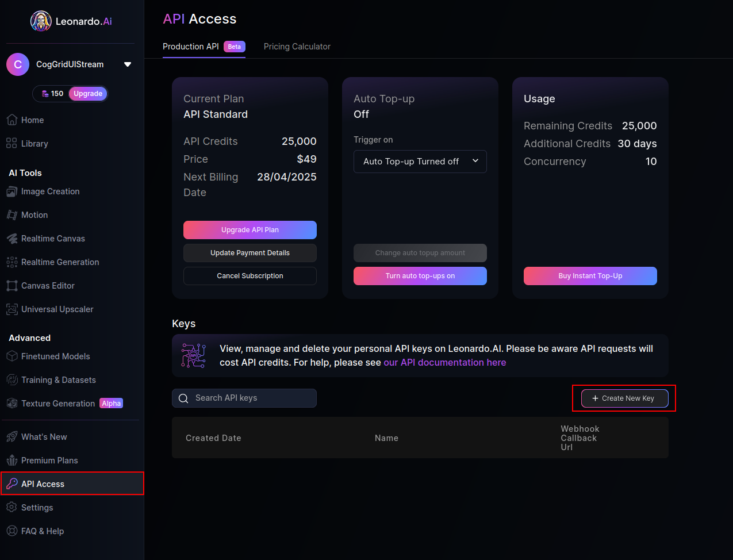
Task: Click the Created Date column header
Action: 213,438
